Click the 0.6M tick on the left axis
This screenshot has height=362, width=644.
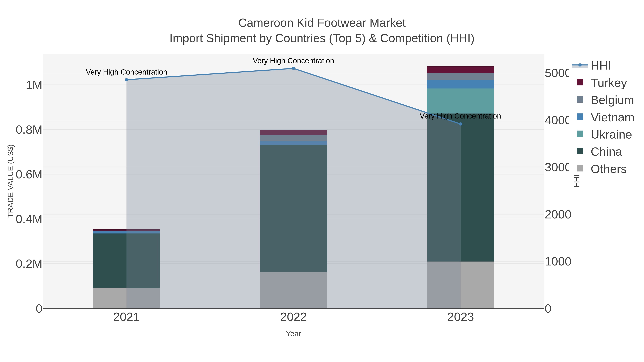pos(29,174)
